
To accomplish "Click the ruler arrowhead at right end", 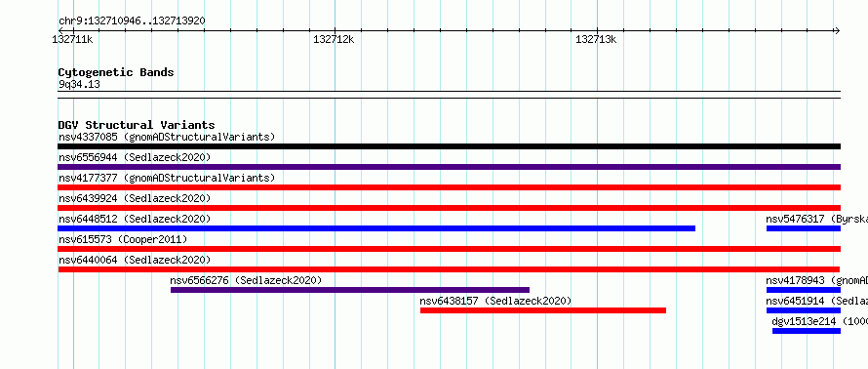I will [837, 30].
